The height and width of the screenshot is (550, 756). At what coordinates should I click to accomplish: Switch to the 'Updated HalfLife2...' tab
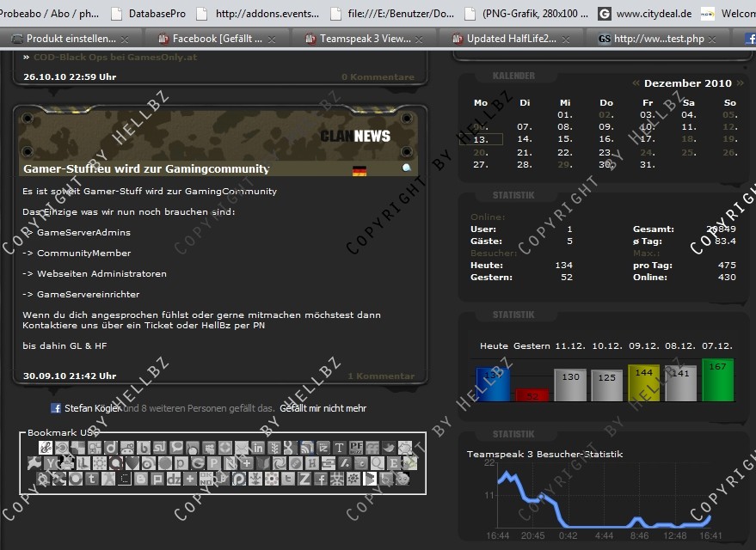point(511,39)
